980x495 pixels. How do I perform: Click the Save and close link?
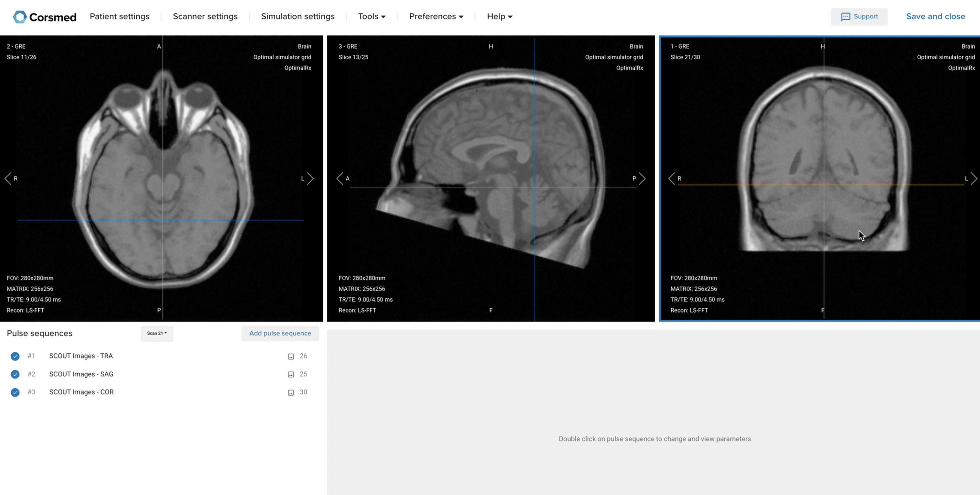coord(935,17)
